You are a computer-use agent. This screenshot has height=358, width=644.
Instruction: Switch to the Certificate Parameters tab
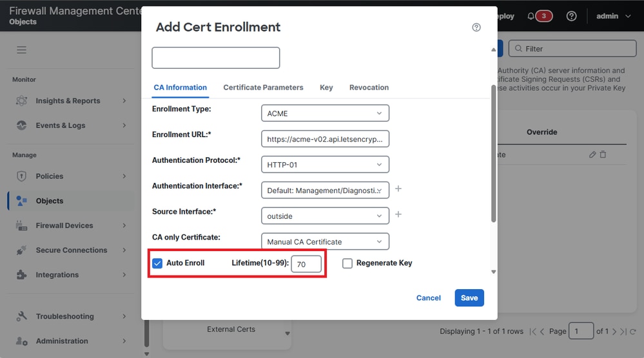tap(263, 88)
